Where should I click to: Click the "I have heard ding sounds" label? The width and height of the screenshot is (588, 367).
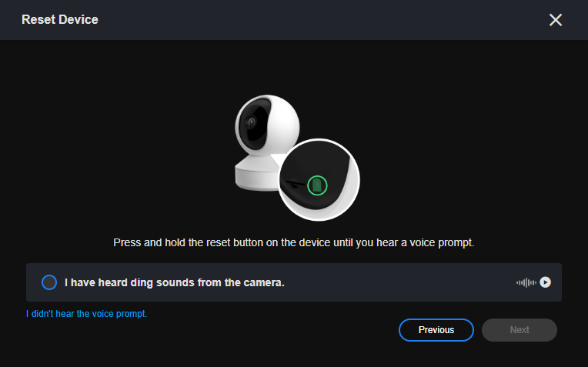(x=175, y=282)
